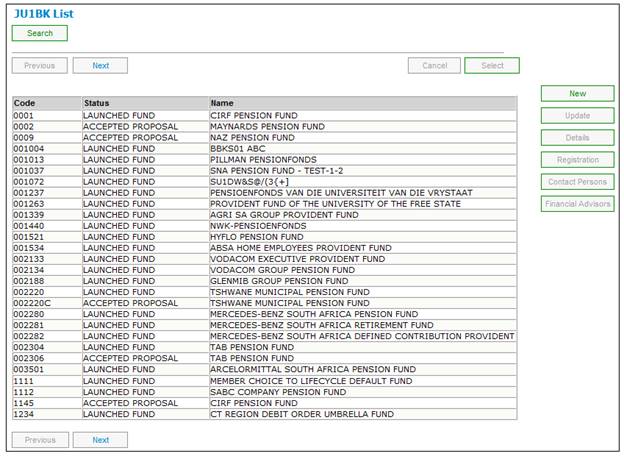Create a New fund entry

click(x=577, y=94)
